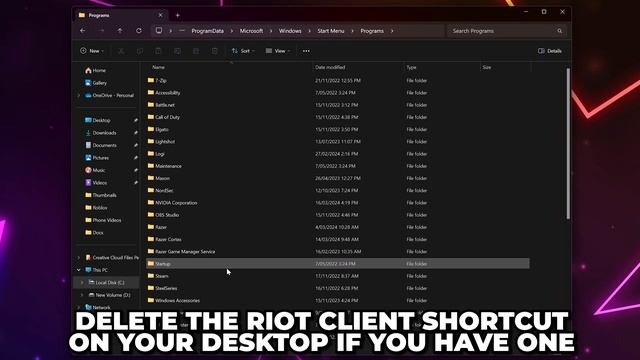The height and width of the screenshot is (360, 640).
Task: Expand chevron after Programs in address bar
Action: coord(392,31)
